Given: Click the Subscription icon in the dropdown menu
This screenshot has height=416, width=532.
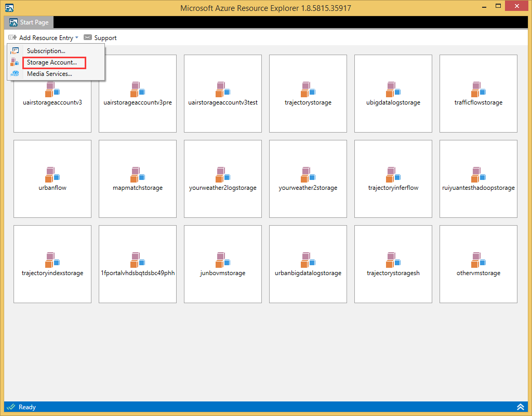Looking at the screenshot, I should pyautogui.click(x=15, y=51).
